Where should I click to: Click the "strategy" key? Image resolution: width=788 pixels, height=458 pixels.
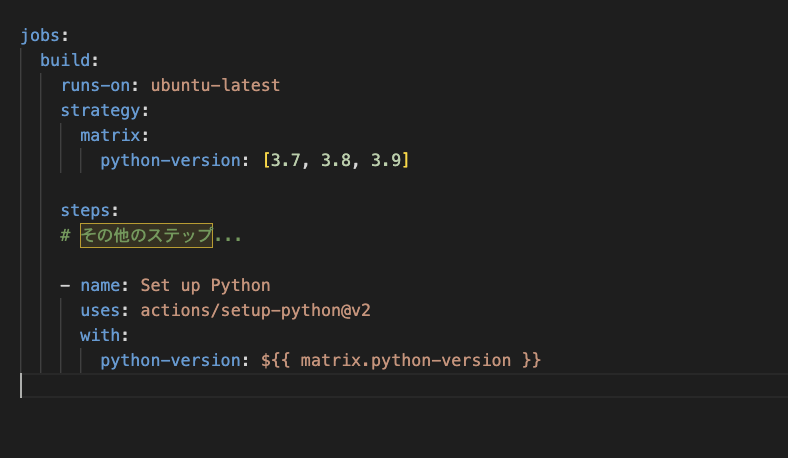(x=100, y=110)
